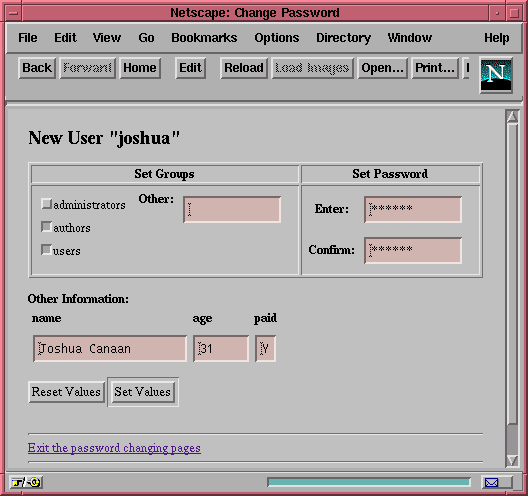Click the Netscape N logo icon

coord(496,75)
